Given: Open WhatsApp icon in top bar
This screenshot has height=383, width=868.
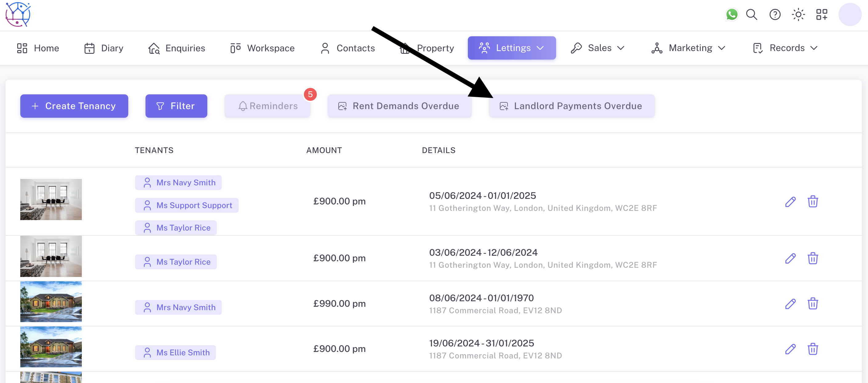Looking at the screenshot, I should point(731,14).
